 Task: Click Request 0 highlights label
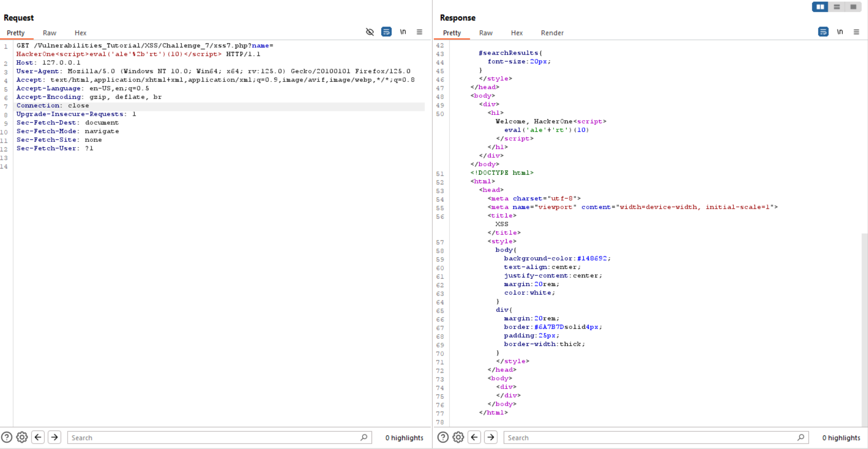[x=404, y=438]
